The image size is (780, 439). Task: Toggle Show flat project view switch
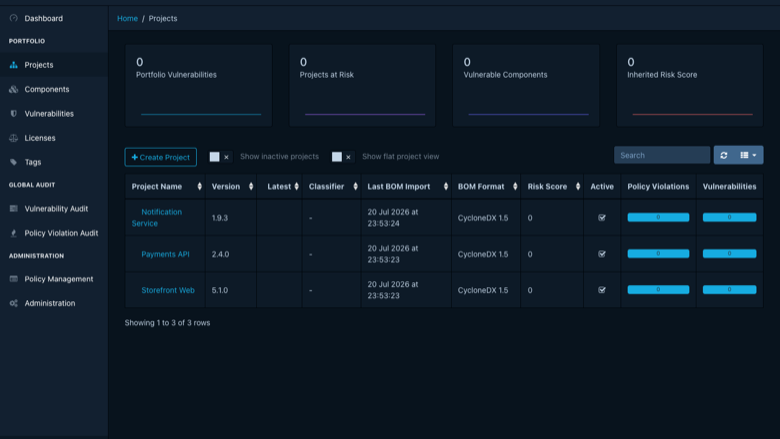click(x=342, y=157)
